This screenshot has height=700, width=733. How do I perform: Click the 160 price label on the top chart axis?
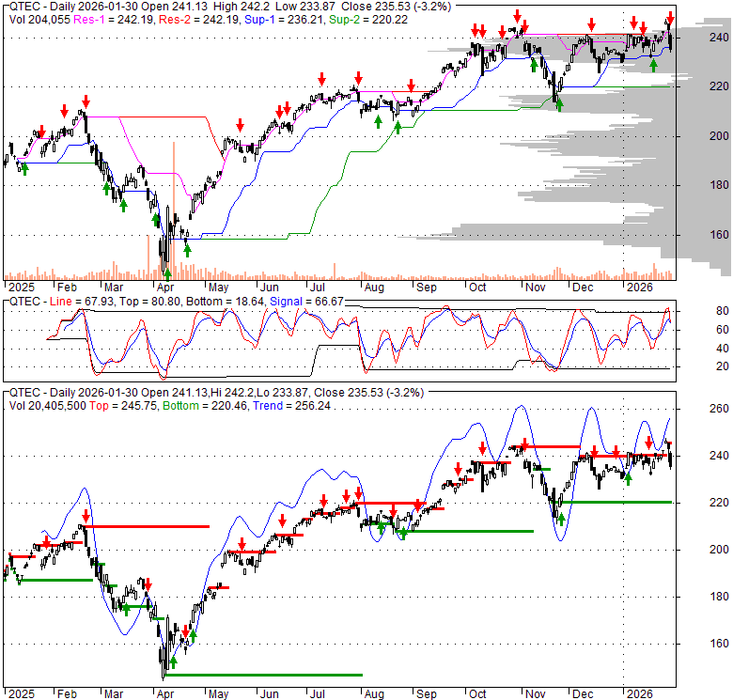point(719,235)
